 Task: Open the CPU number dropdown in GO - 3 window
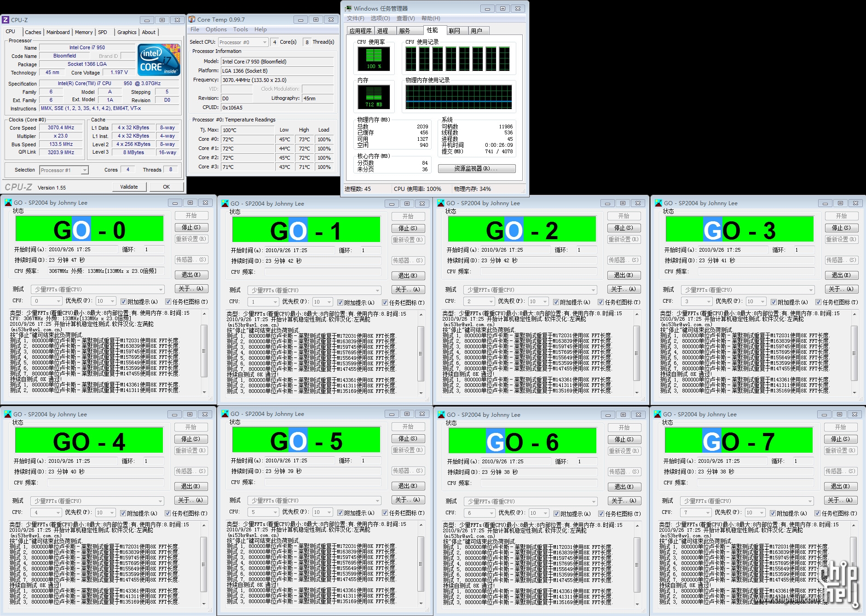[697, 301]
